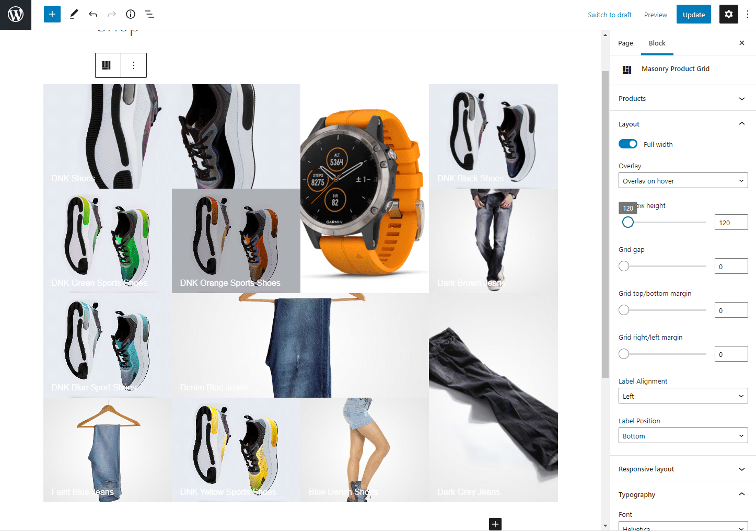Select the Denim Blue Jeans tile
Viewport: 756px width, 532px height.
point(300,345)
